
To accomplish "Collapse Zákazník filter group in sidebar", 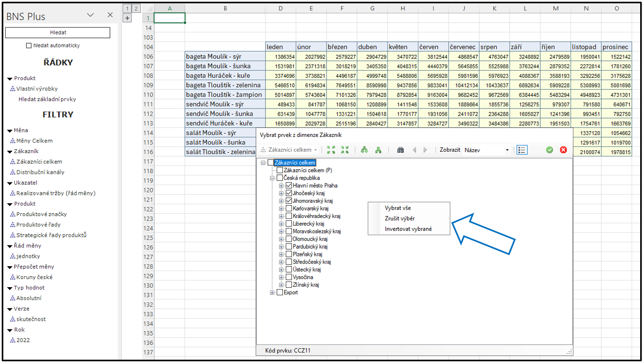I will point(9,151).
